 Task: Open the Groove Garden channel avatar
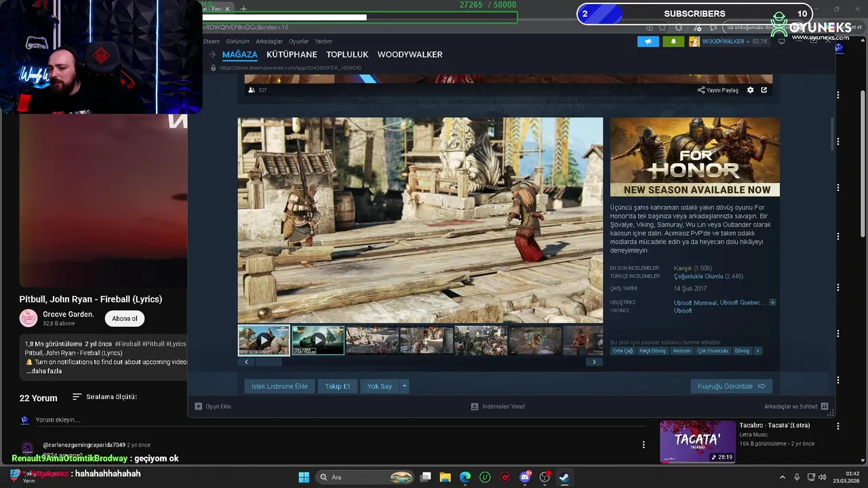[x=28, y=318]
